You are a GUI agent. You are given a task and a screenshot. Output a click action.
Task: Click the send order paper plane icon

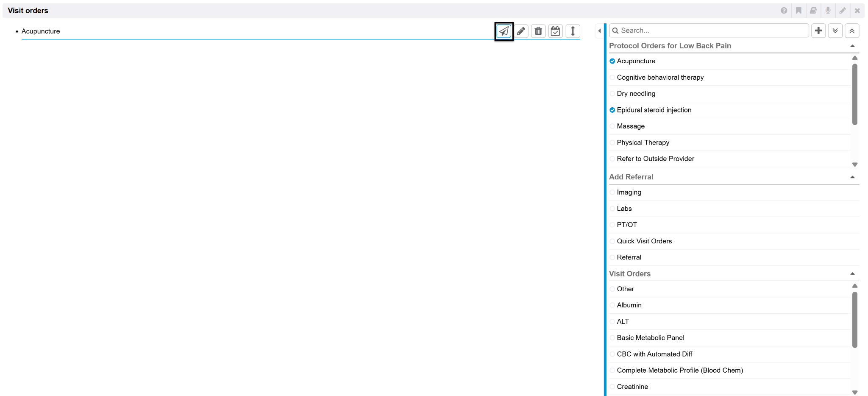point(504,31)
